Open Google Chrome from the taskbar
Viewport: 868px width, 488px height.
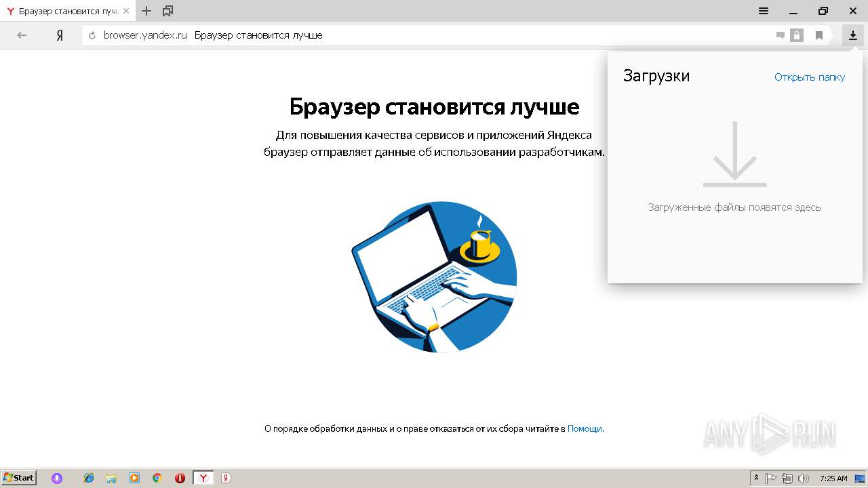157,478
